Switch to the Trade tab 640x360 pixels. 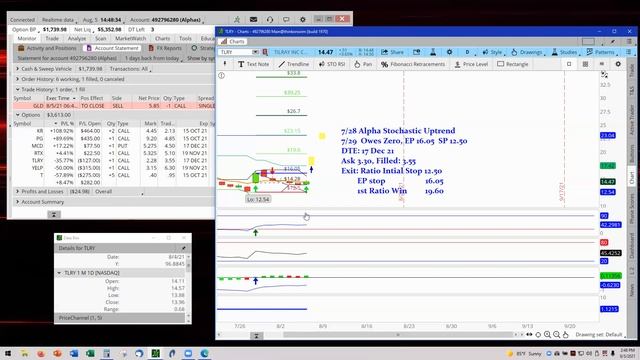52,38
